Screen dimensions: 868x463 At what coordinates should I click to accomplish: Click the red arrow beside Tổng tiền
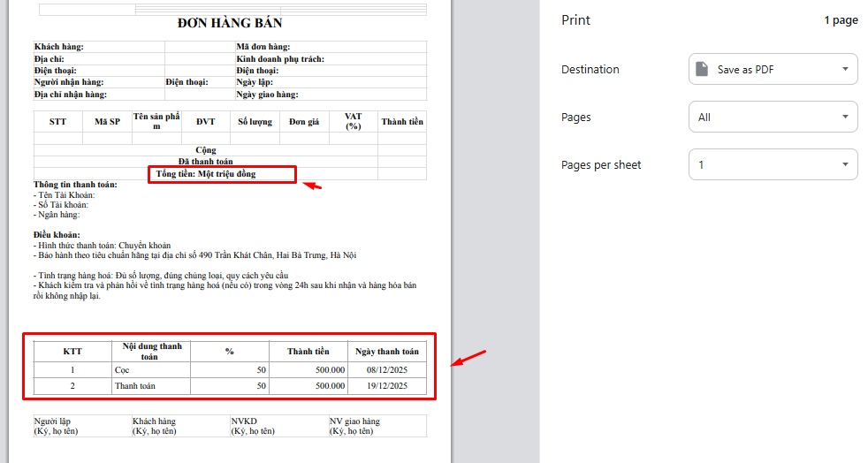tap(313, 186)
